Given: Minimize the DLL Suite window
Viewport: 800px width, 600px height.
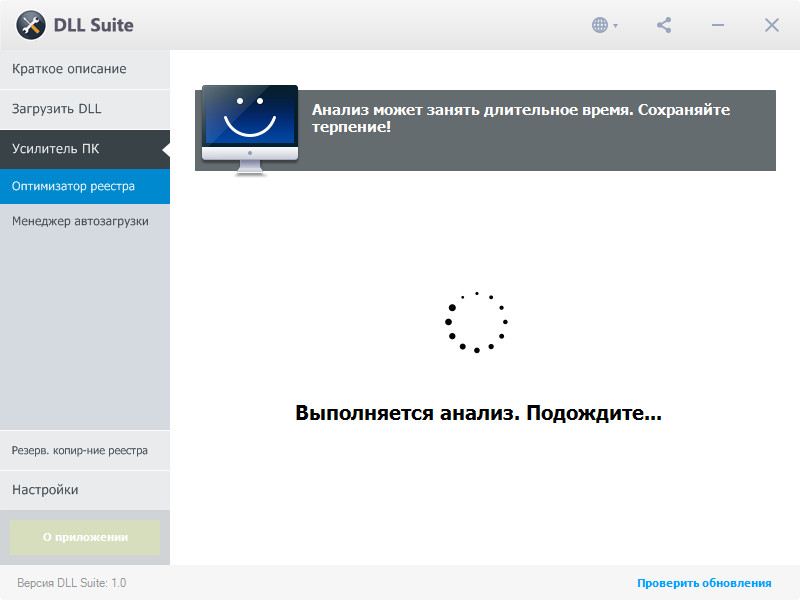Looking at the screenshot, I should (718, 25).
